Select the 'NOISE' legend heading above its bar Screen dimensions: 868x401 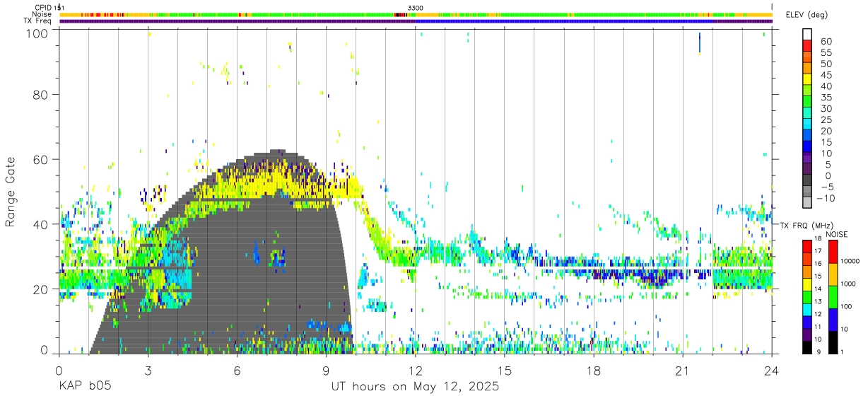pos(837,235)
